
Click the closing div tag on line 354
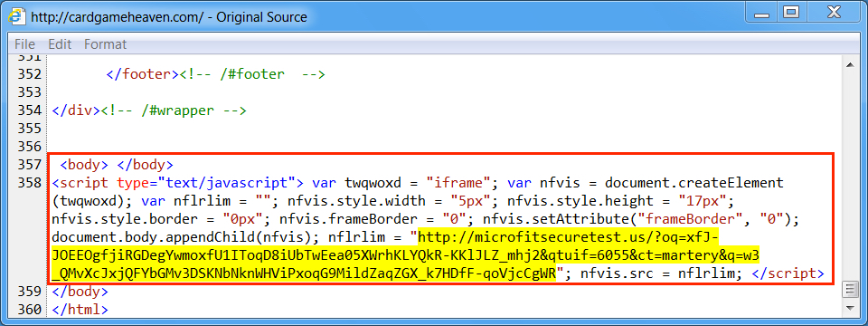coord(76,110)
